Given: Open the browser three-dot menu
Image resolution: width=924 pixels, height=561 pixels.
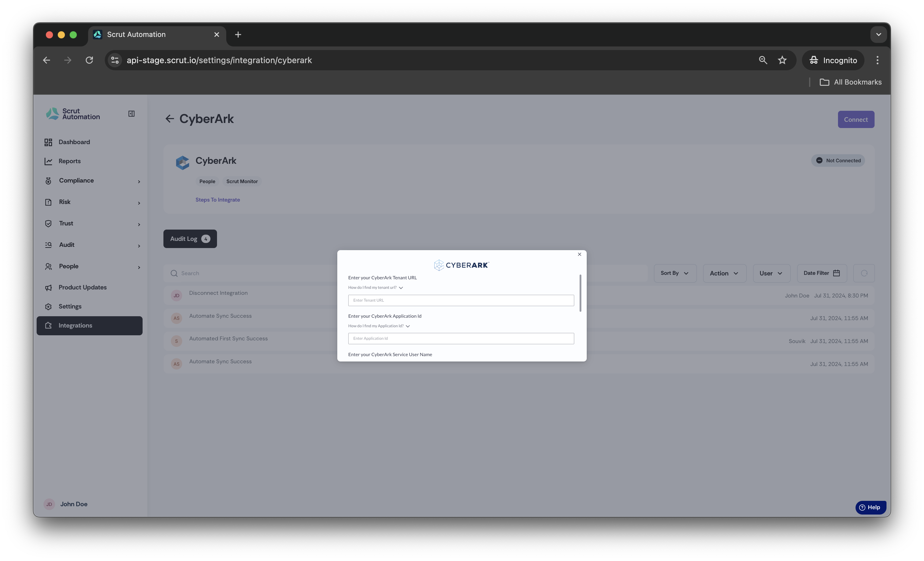Looking at the screenshot, I should [x=878, y=60].
